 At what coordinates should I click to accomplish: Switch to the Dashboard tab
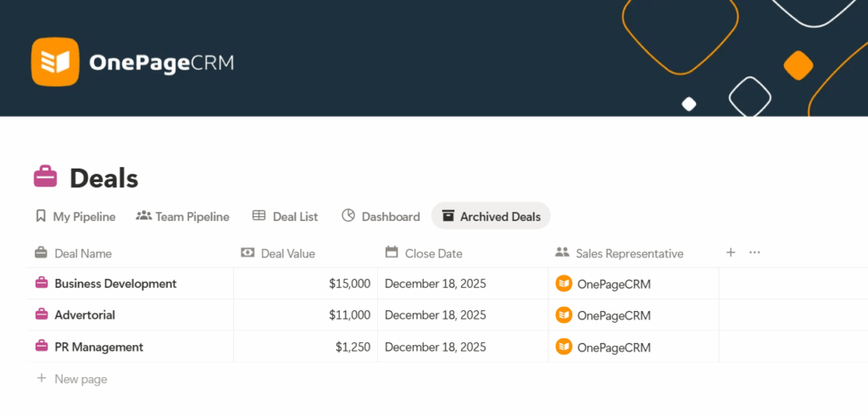(x=381, y=216)
